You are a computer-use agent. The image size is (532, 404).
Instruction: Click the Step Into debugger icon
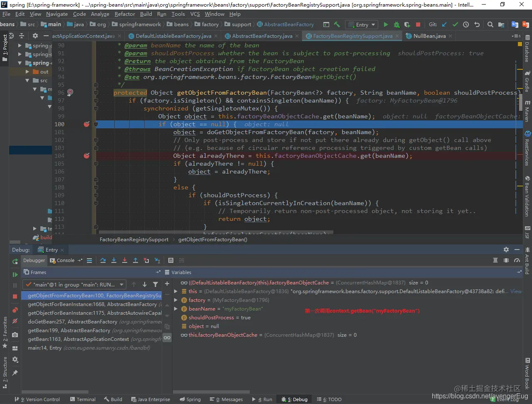click(114, 260)
